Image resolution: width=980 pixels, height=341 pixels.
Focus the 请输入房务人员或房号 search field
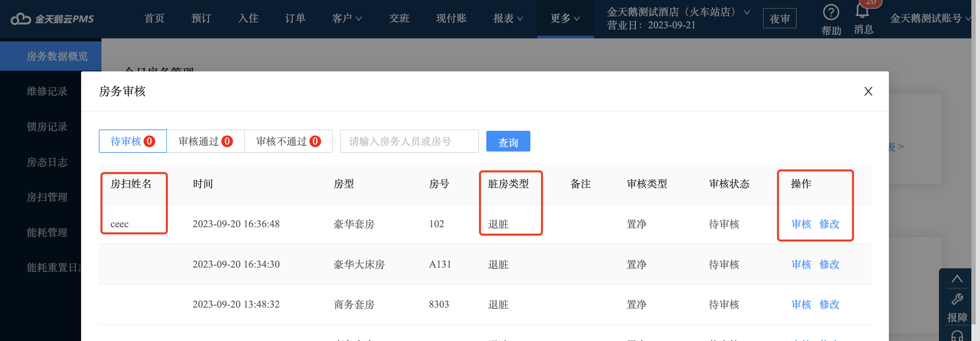[409, 141]
